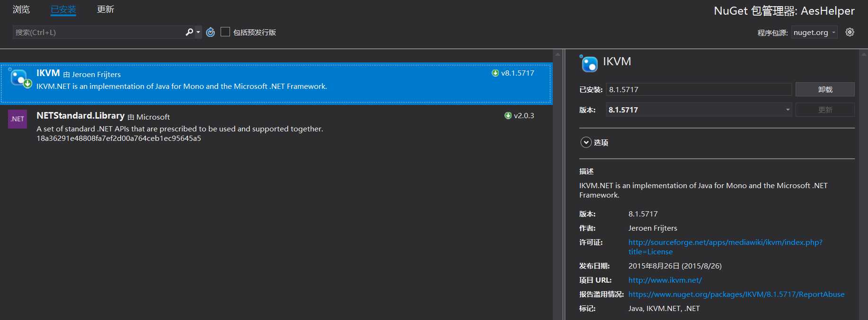Open the 版本 version 8.1.5717 dropdown
This screenshot has width=868, height=320.
click(x=699, y=110)
